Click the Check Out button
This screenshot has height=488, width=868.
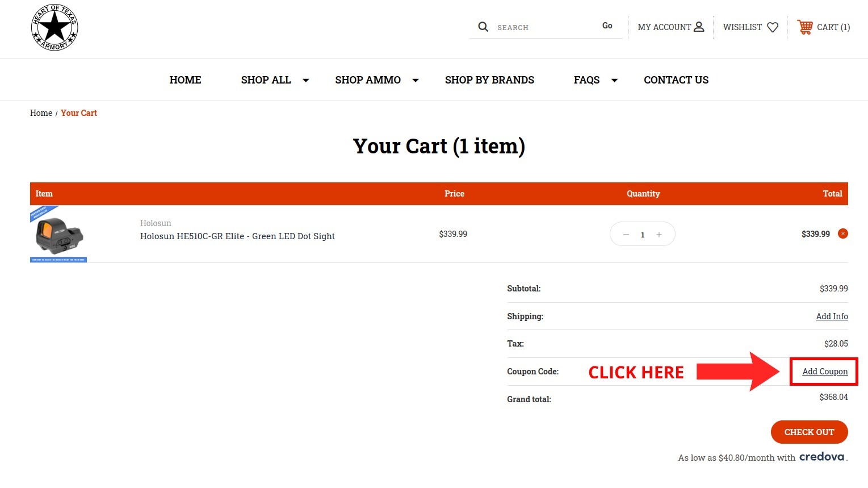pyautogui.click(x=809, y=432)
